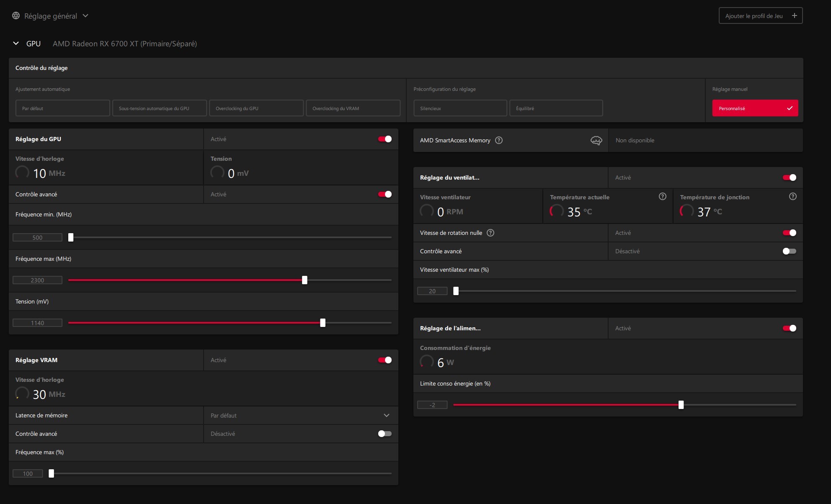Collapse the GPU section chevron

pos(16,44)
